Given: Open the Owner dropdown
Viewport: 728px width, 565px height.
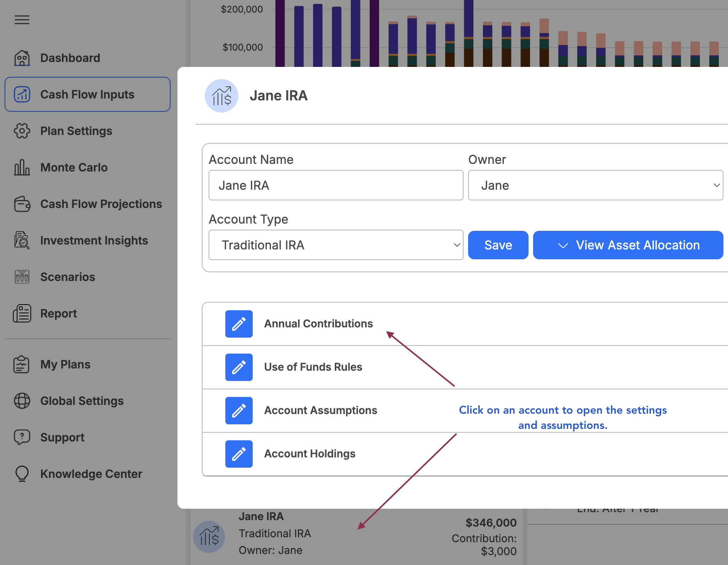Looking at the screenshot, I should coord(595,185).
